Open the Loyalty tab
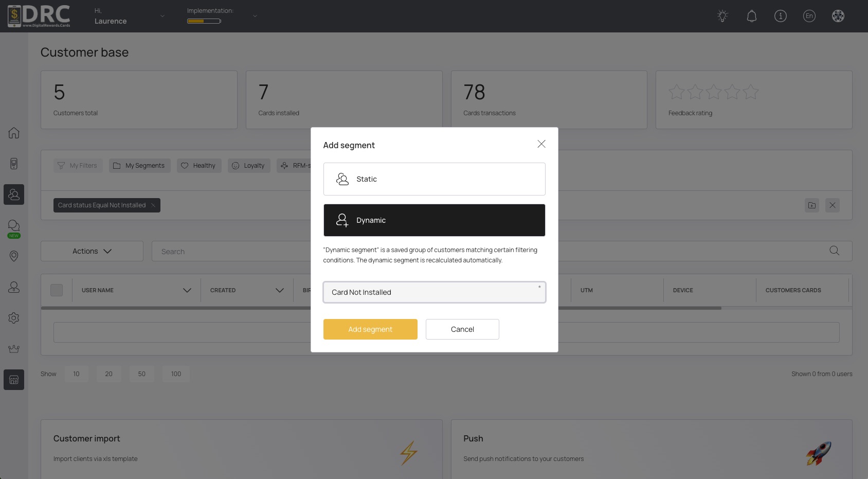The image size is (868, 479). (x=249, y=166)
